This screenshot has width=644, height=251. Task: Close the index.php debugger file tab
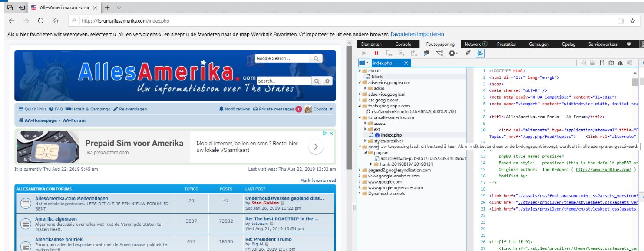[406, 64]
